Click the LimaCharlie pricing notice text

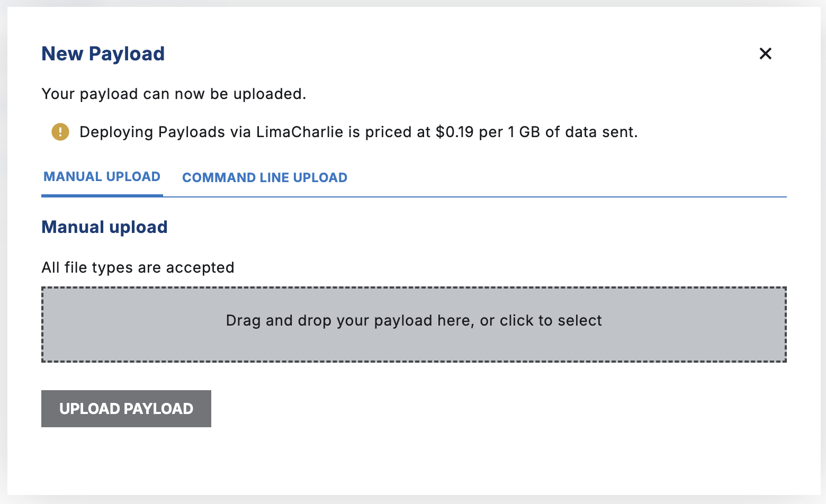[358, 132]
